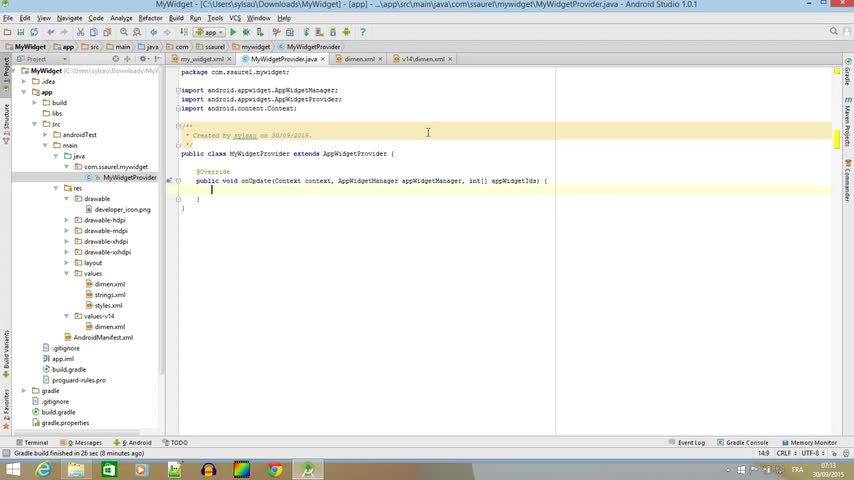The image size is (854, 480).
Task: Expand the drawable-hdpi folder
Action: point(67,220)
